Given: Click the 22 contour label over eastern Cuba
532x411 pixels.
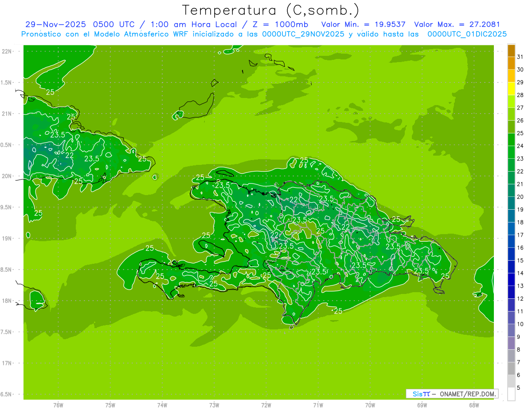Looking at the screenshot, I should point(70,155).
